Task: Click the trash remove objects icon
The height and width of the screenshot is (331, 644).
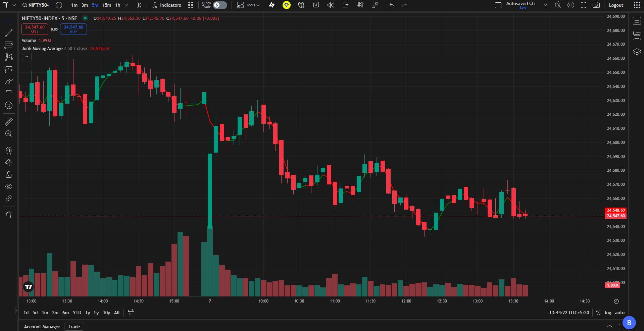Action: click(x=9, y=215)
